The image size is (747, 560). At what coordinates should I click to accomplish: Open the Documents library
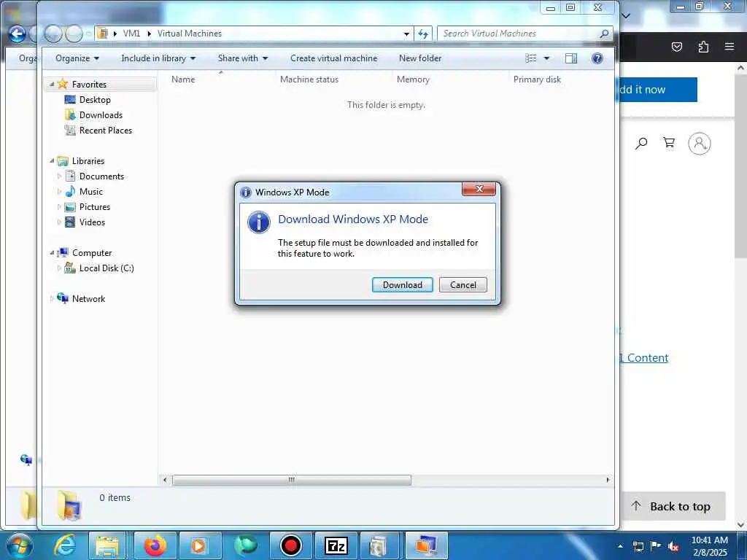point(101,176)
